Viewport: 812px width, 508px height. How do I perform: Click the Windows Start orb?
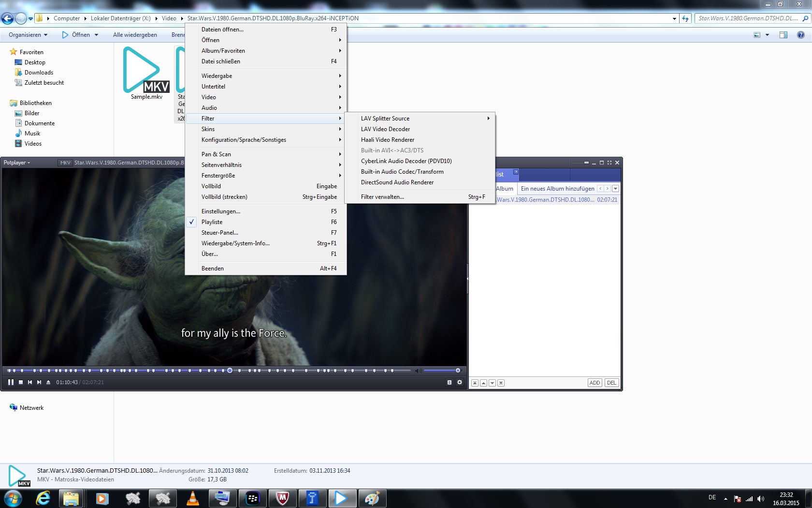[x=13, y=498]
